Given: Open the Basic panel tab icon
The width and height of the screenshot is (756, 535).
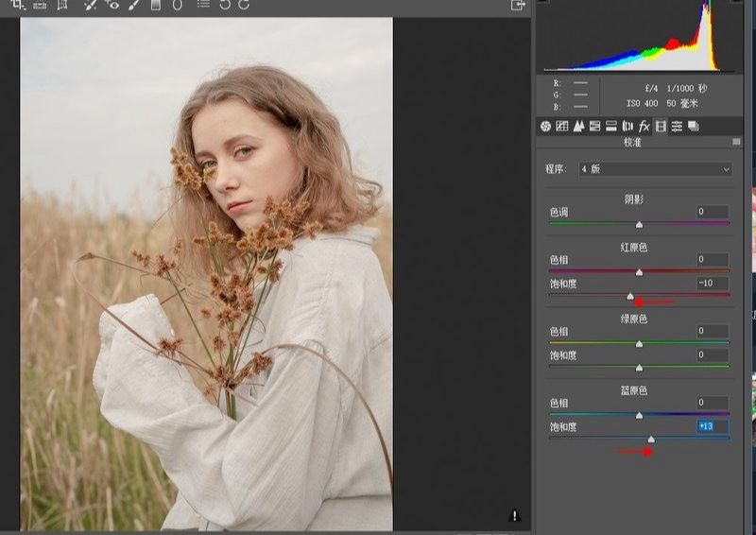Looking at the screenshot, I should (x=545, y=127).
